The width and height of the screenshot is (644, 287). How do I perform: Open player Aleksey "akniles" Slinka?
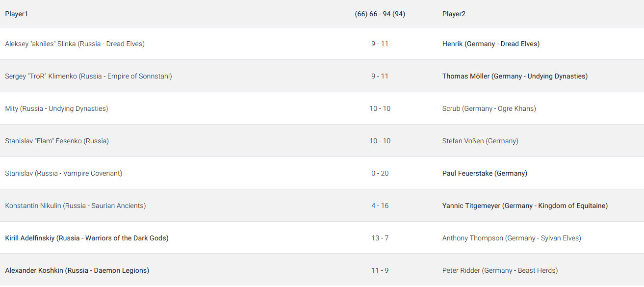75,44
